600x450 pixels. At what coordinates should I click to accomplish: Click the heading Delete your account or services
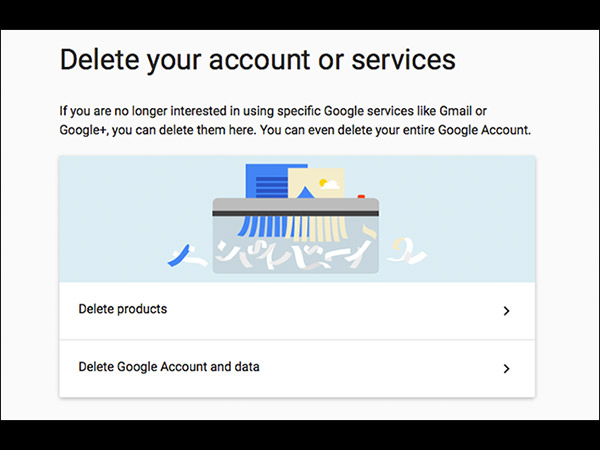tap(257, 59)
